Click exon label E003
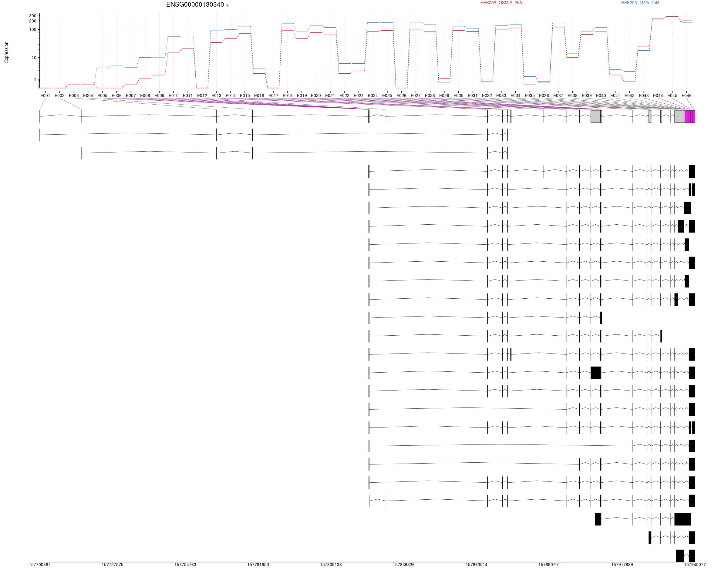This screenshot has height=570, width=728. pos(74,96)
